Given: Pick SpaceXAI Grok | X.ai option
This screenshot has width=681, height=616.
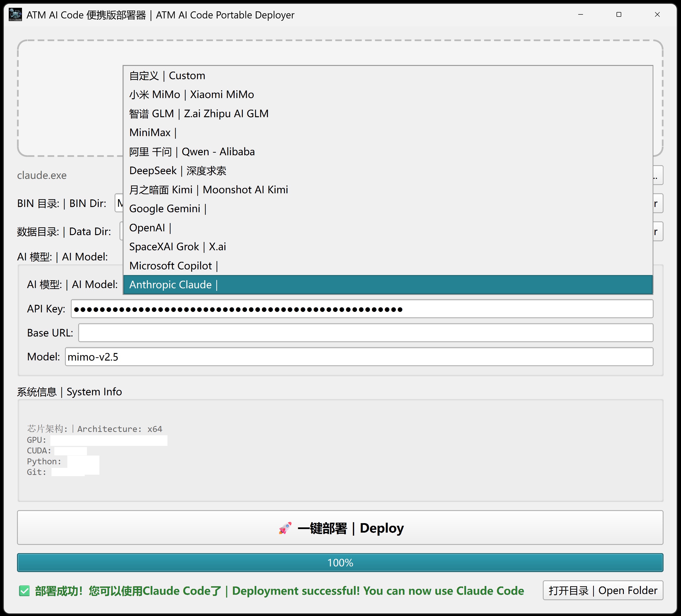Looking at the screenshot, I should [388, 247].
